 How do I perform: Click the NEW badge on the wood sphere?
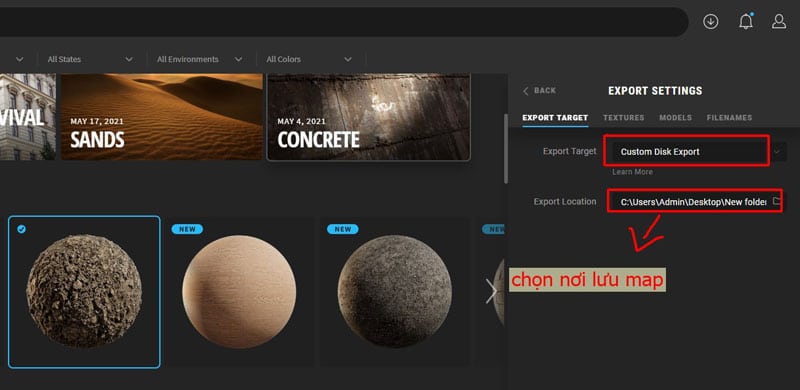coord(187,229)
